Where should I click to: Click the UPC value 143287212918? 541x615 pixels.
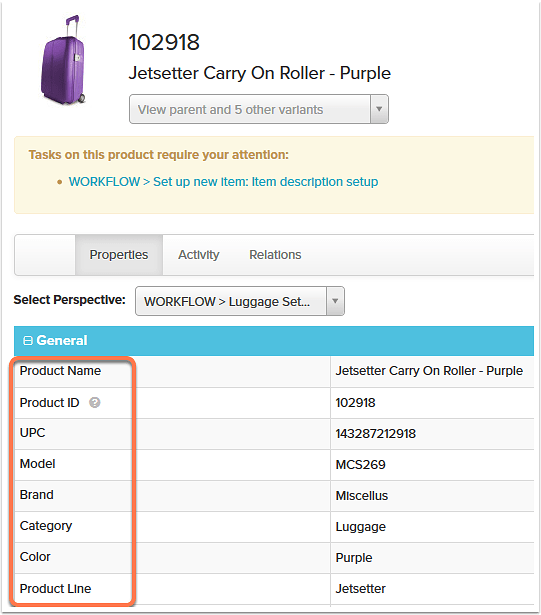point(375,433)
